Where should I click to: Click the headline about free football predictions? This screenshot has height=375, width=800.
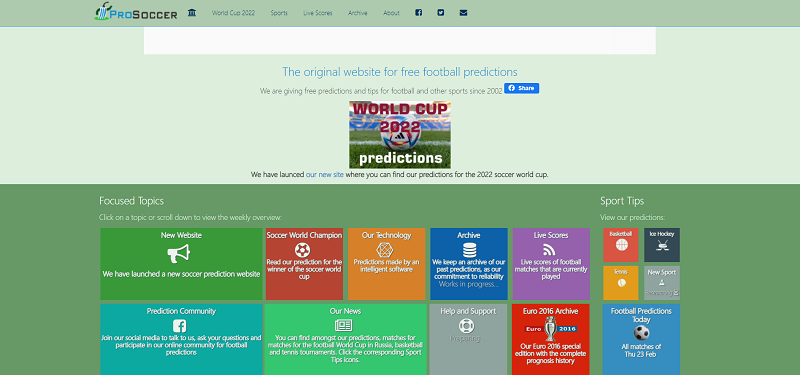pyautogui.click(x=400, y=72)
